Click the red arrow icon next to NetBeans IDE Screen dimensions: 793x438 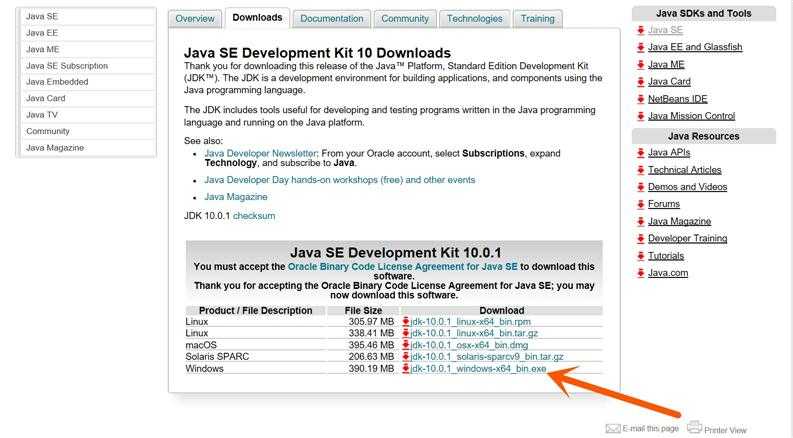pyautogui.click(x=640, y=99)
